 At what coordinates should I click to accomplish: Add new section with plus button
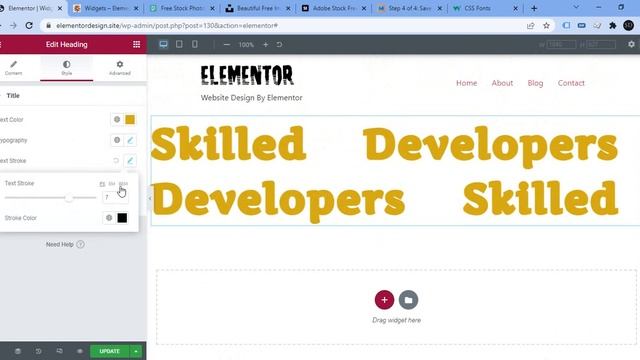[384, 300]
